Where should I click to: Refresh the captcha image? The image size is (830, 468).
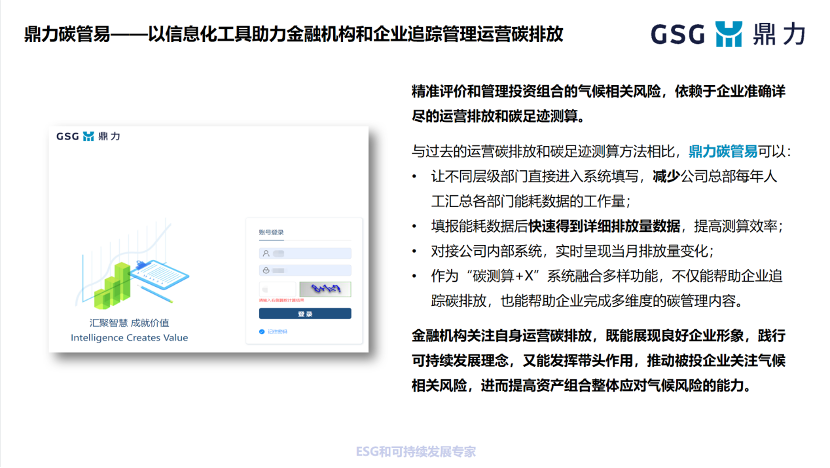tap(325, 289)
